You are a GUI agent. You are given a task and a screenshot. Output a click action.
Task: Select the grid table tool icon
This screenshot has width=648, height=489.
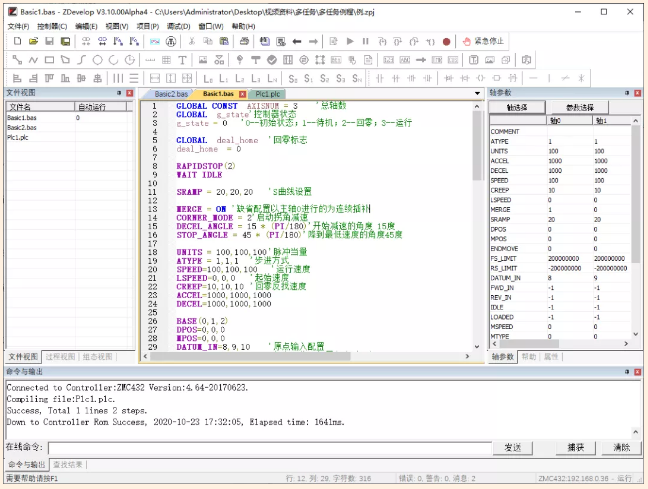click(x=166, y=60)
